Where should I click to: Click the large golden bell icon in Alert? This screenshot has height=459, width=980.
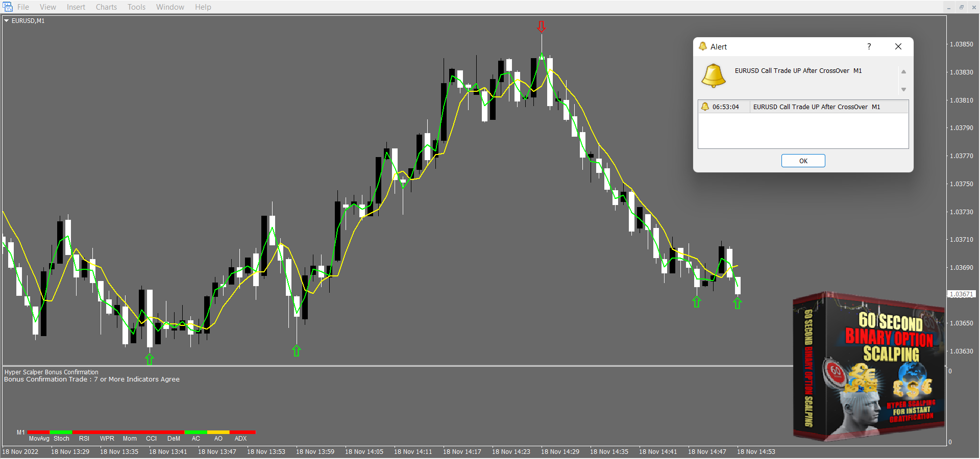714,75
